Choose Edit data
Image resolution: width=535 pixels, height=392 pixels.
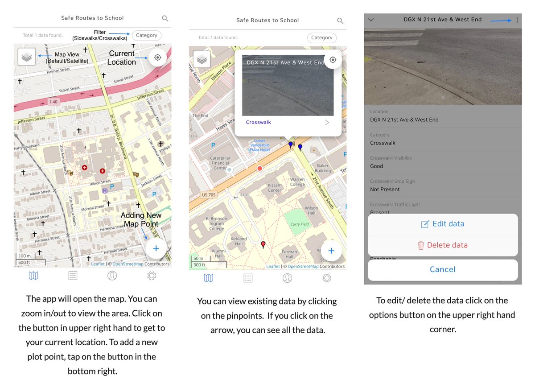[443, 224]
